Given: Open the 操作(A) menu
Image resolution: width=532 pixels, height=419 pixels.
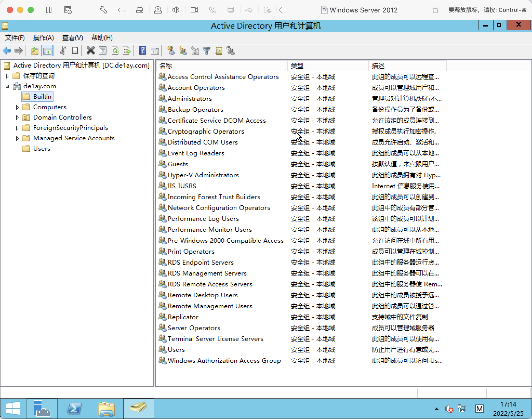Looking at the screenshot, I should click(43, 38).
